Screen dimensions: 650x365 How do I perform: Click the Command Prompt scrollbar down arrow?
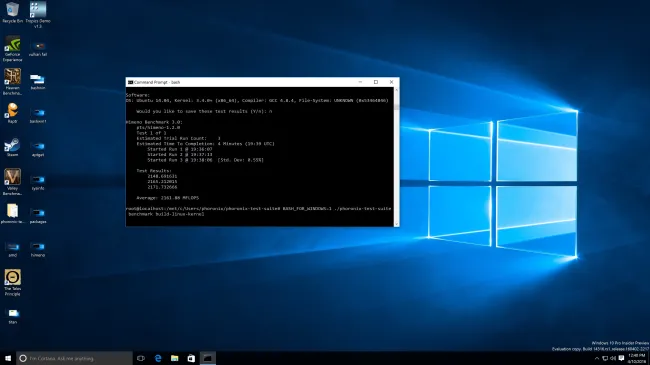397,224
